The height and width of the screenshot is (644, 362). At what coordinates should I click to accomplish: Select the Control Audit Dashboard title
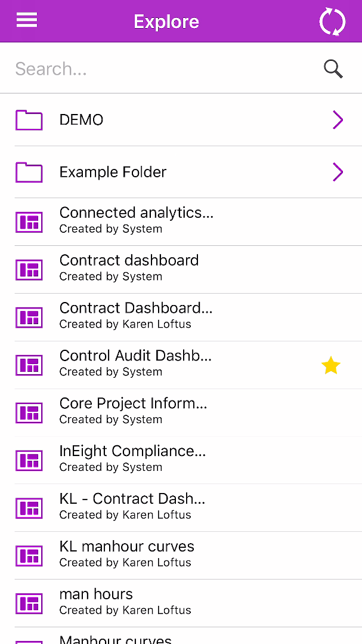136,356
